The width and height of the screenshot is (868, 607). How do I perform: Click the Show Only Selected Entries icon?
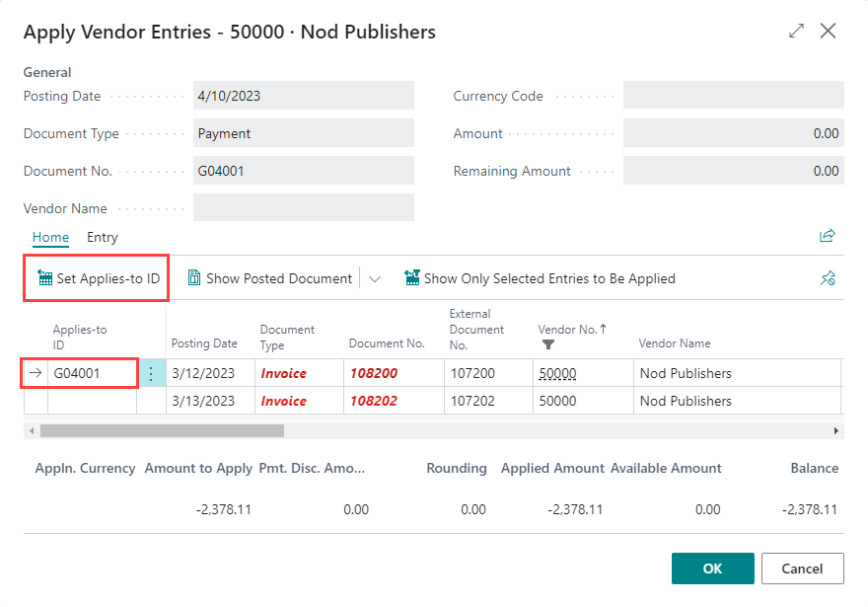pos(411,277)
